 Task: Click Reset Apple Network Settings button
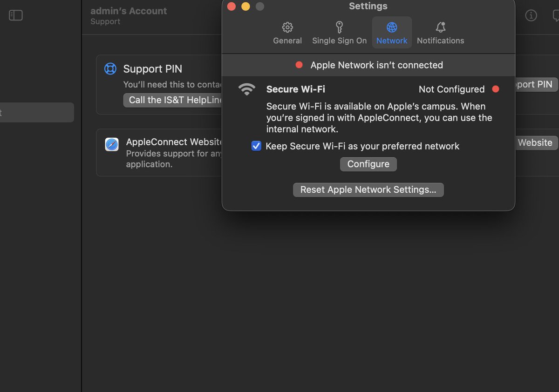[368, 189]
